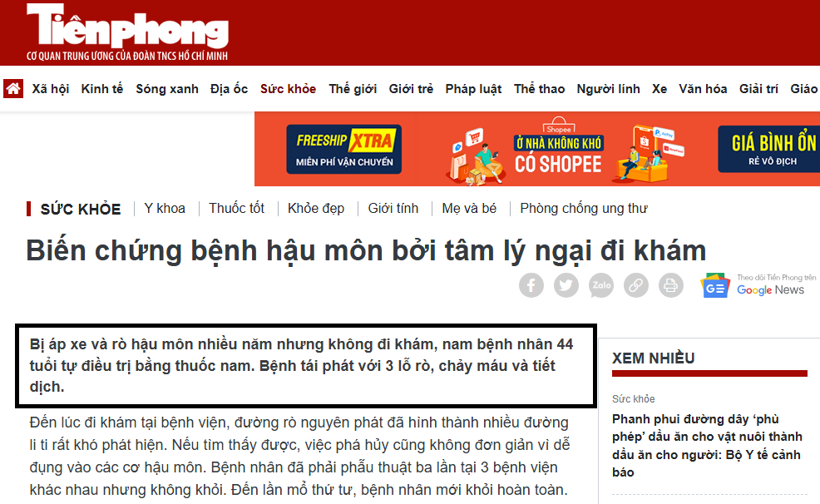
Task: Click the home icon in navigation bar
Action: point(13,88)
